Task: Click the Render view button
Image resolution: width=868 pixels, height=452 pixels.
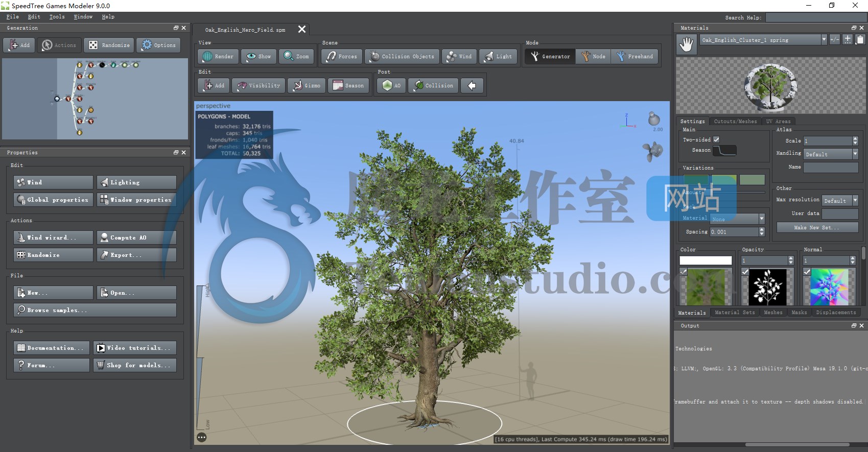Action: point(218,57)
